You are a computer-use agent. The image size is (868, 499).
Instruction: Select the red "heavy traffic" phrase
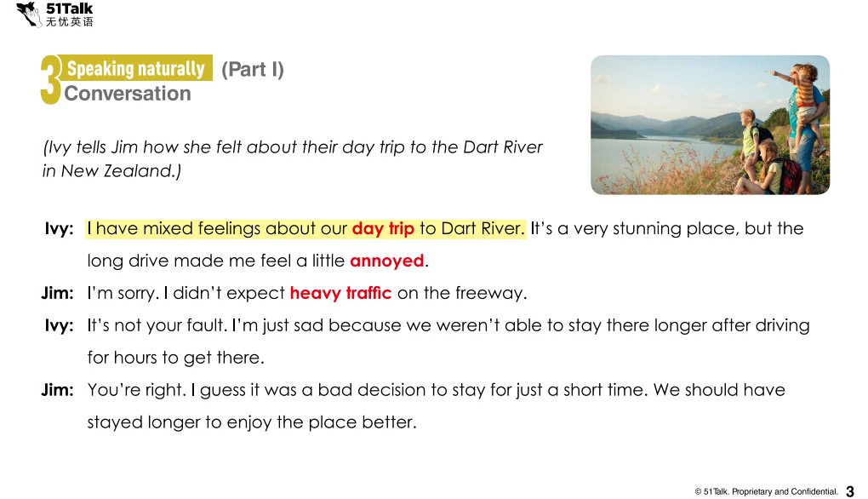(340, 294)
